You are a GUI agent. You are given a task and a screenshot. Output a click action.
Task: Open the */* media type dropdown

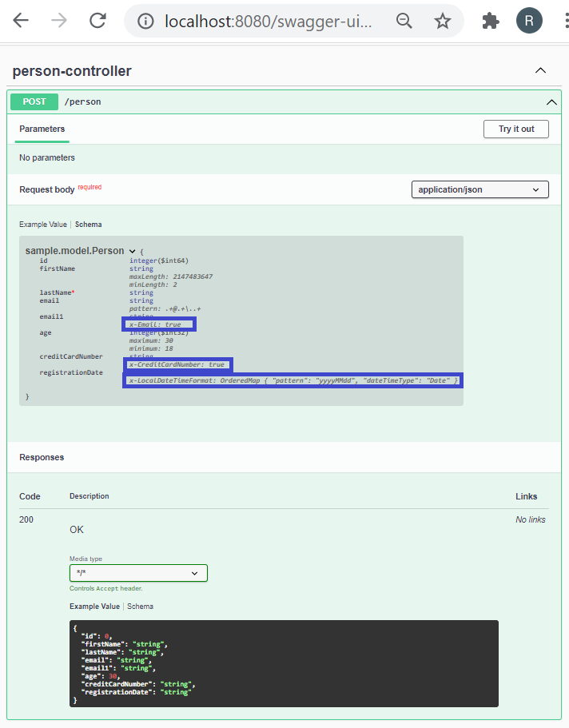(138, 573)
